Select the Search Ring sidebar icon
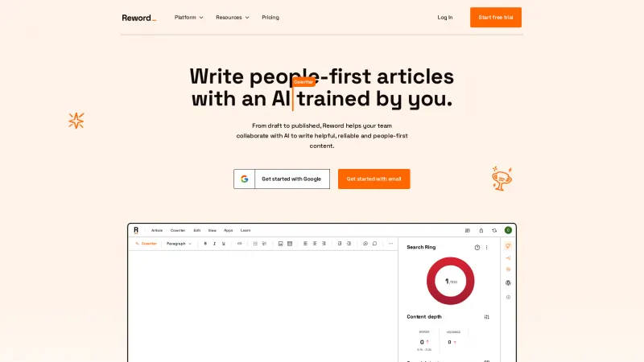 coord(508,246)
